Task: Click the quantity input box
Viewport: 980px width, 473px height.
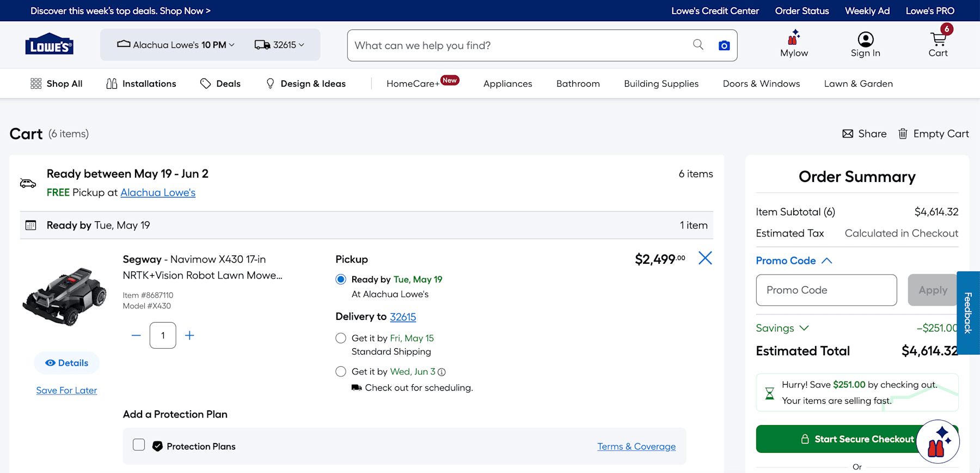Action: [163, 335]
